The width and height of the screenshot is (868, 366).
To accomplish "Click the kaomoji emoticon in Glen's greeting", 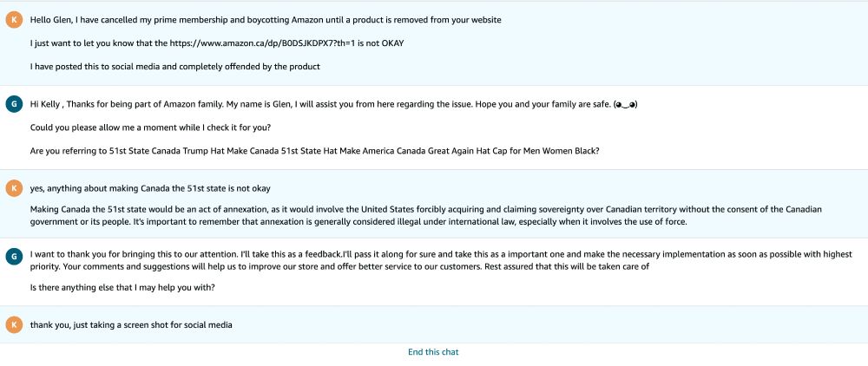I will click(625, 104).
